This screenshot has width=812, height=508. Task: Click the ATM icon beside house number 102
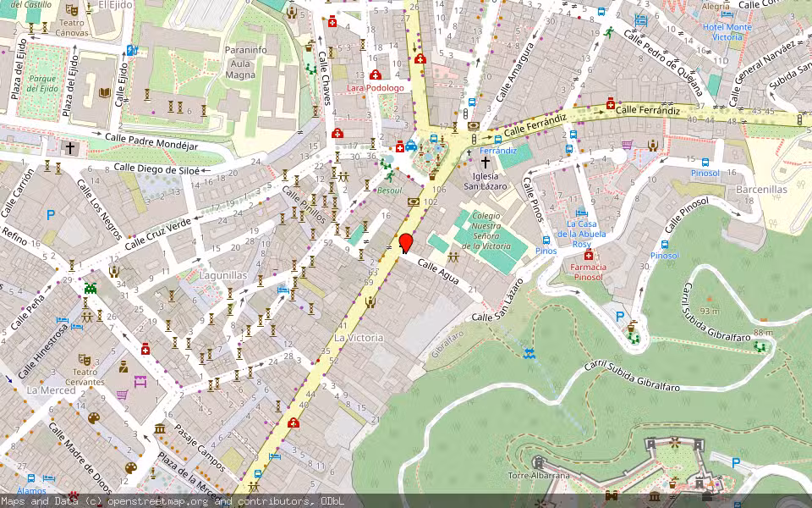(x=413, y=202)
